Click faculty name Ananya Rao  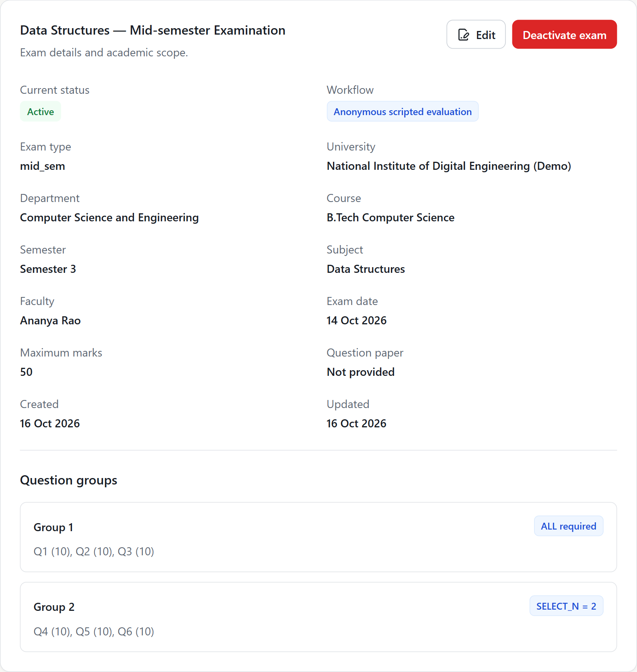point(50,321)
